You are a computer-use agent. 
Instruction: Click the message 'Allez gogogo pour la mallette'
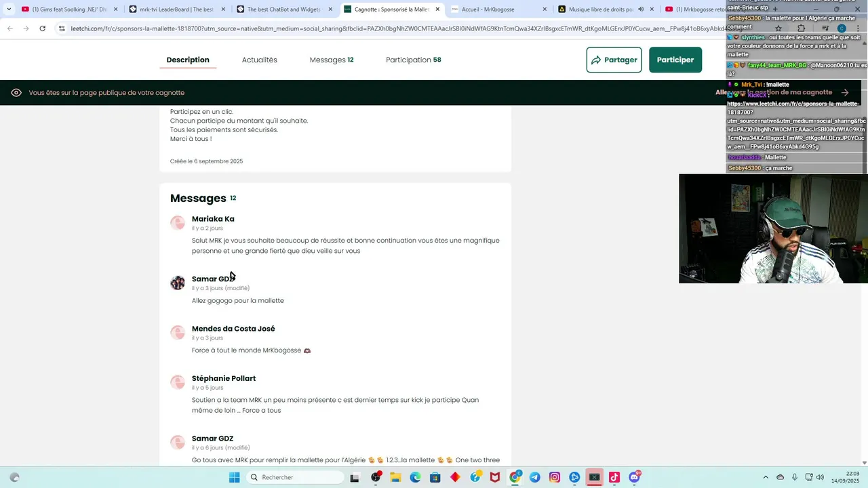pyautogui.click(x=238, y=301)
